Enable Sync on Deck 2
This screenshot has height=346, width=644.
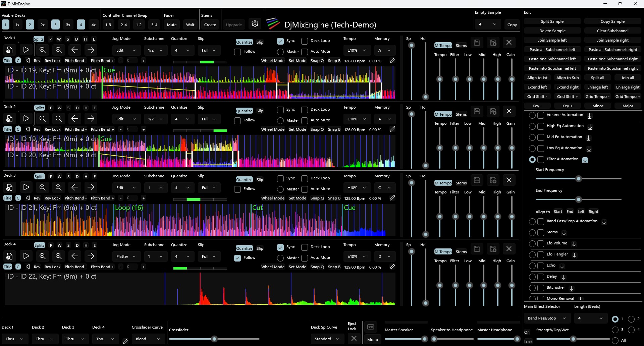[280, 110]
